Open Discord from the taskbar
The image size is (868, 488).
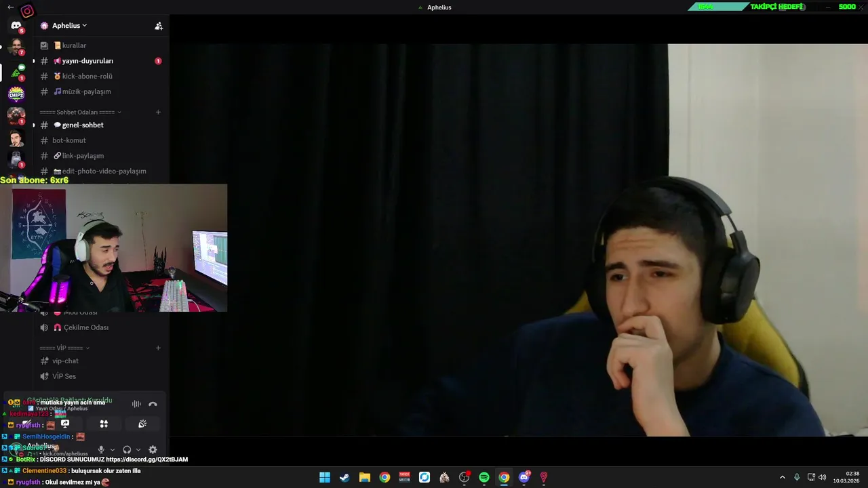[x=524, y=477]
